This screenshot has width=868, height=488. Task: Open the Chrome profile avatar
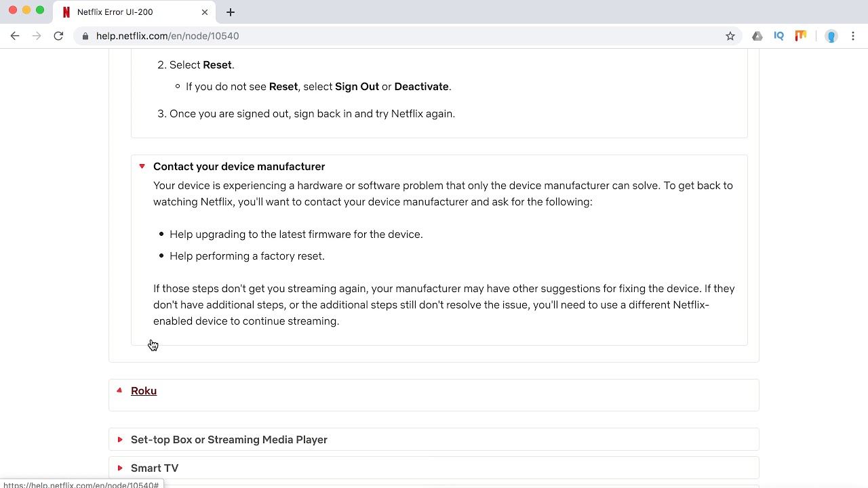tap(831, 36)
